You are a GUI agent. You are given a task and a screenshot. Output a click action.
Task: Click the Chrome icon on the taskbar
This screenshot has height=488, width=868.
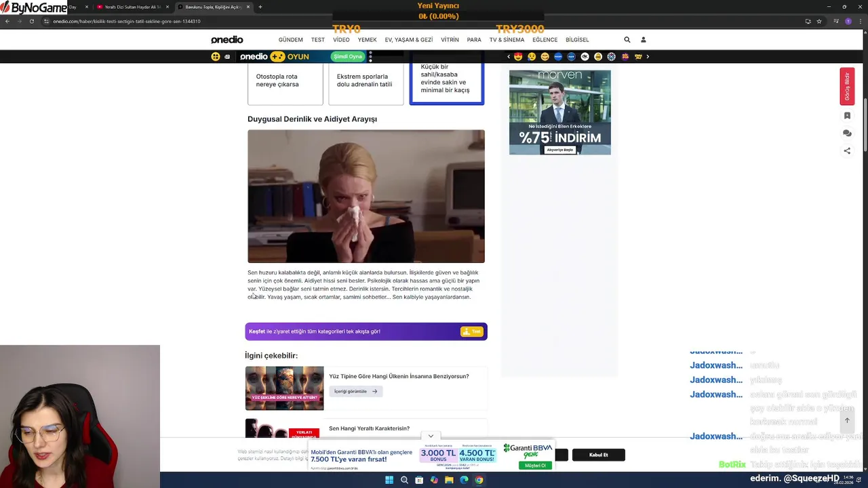pos(479,480)
